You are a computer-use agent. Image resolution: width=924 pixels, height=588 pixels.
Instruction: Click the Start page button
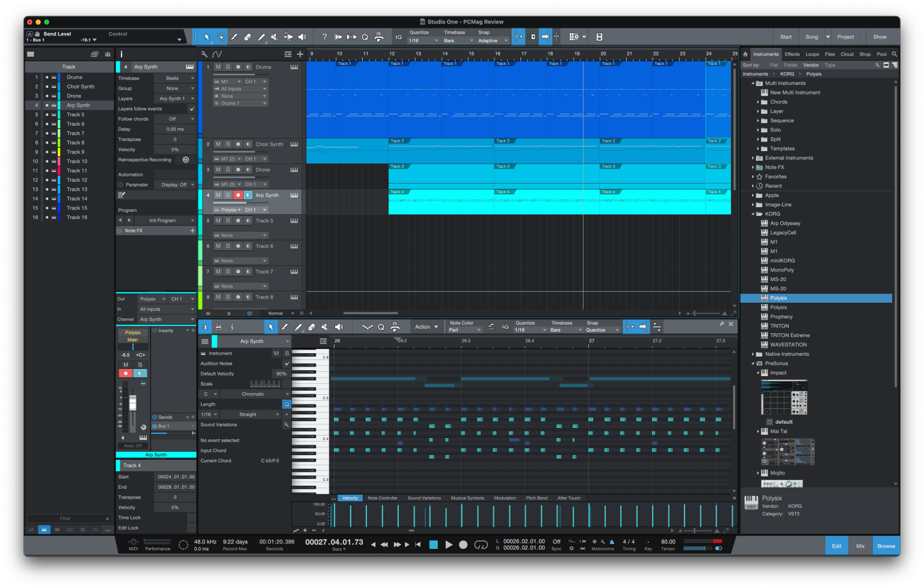click(x=786, y=37)
